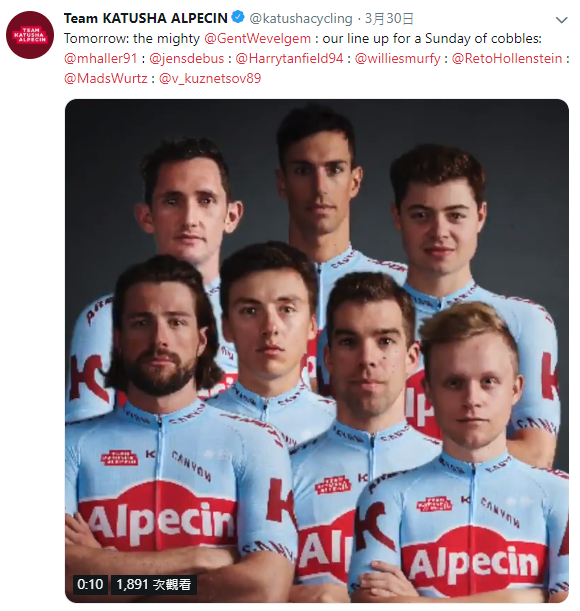Visit the @jensdebus mention link
This screenshot has height=611, width=580.
[187, 58]
